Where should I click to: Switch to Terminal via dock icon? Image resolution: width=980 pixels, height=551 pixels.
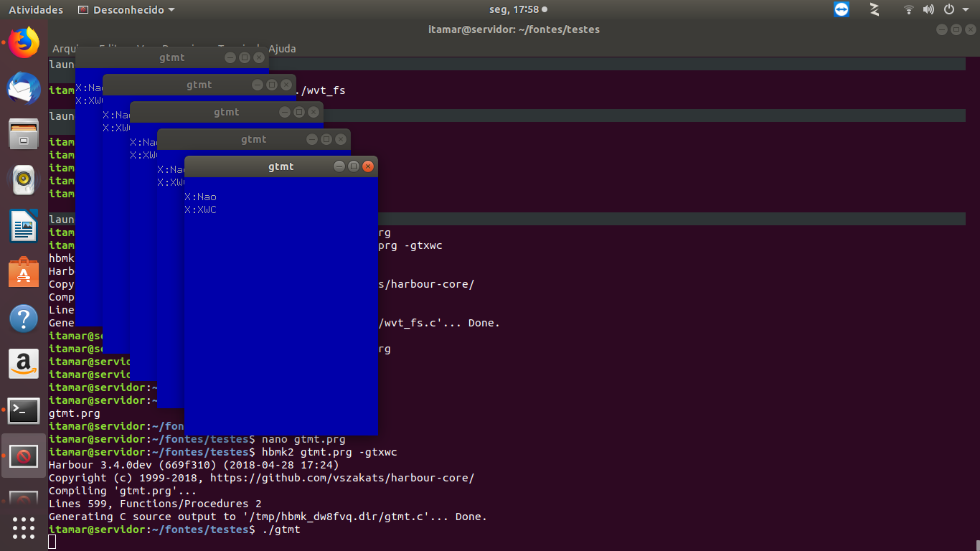(24, 410)
